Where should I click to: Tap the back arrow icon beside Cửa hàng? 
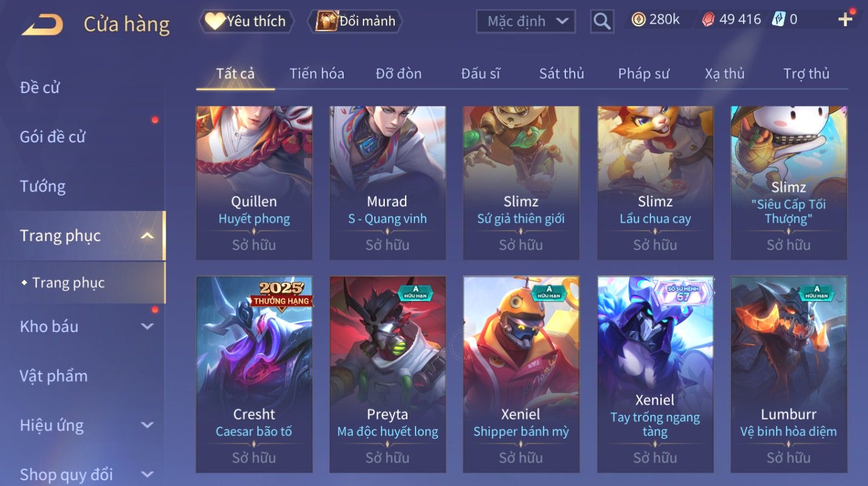[42, 25]
